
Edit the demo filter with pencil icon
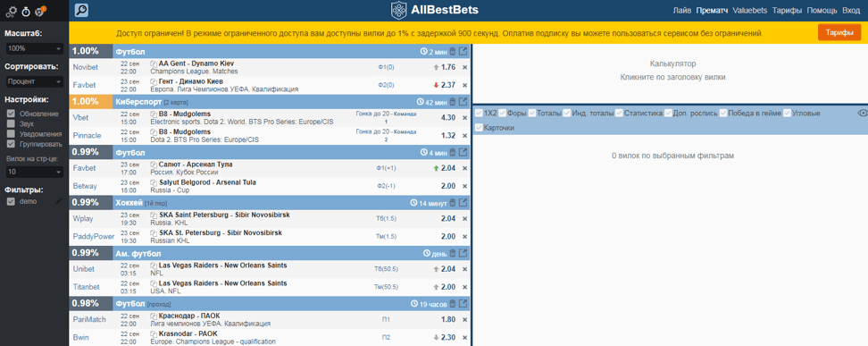point(59,202)
